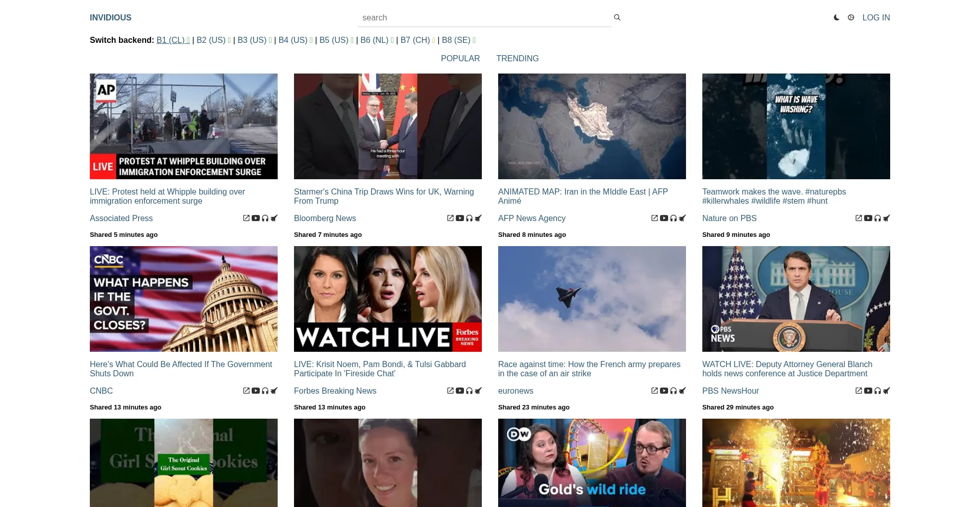
Task: Open the DW 'Gold's wild ride' thumbnail
Action: pos(592,463)
